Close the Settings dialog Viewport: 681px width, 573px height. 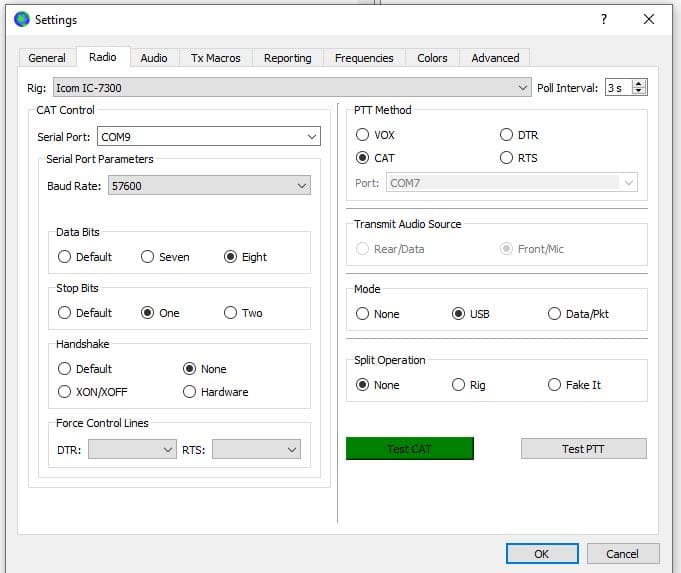[x=649, y=19]
